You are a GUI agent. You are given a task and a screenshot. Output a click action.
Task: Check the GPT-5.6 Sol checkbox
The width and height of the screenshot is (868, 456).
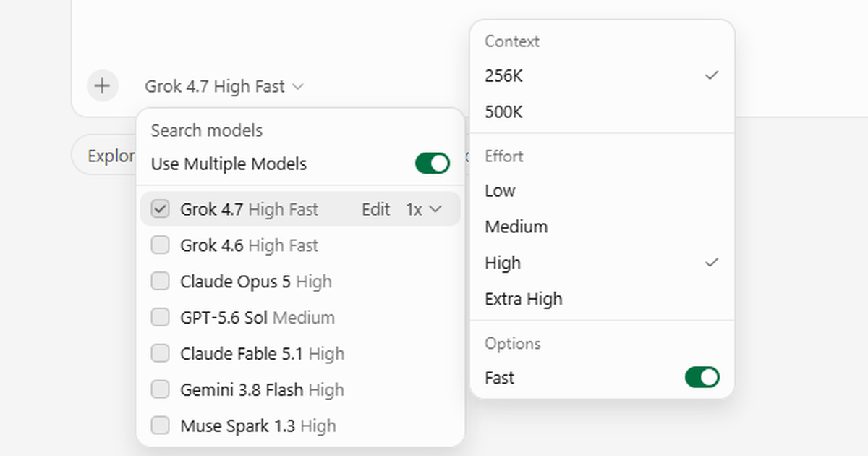click(160, 318)
